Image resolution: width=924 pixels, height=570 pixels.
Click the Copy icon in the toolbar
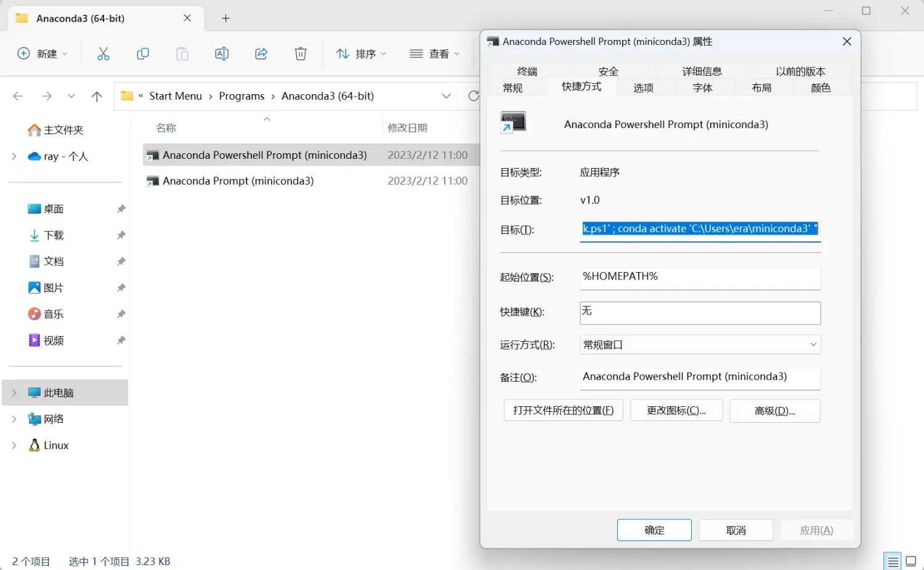pyautogui.click(x=142, y=54)
